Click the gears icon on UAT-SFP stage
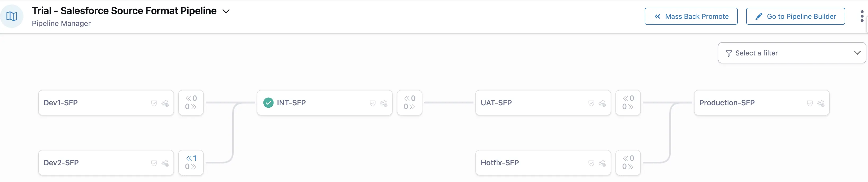 pos(602,103)
